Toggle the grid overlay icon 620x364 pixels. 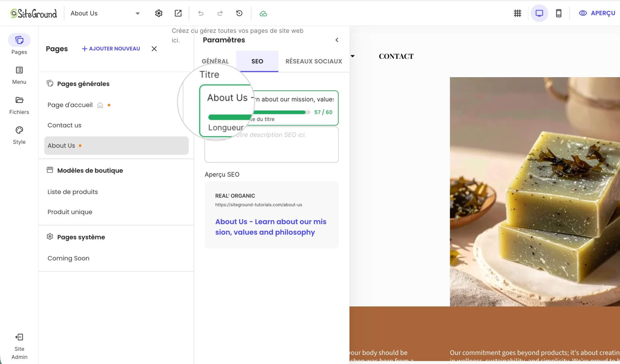(x=518, y=13)
